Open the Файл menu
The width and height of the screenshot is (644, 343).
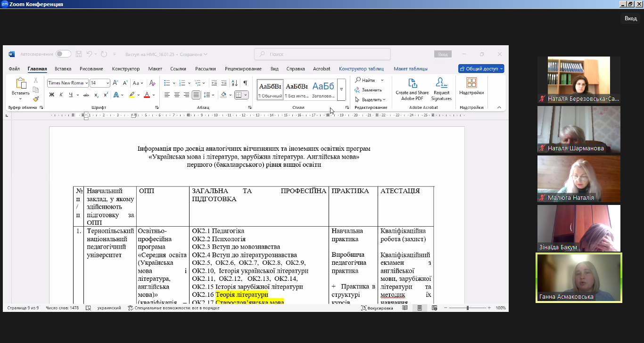click(14, 69)
